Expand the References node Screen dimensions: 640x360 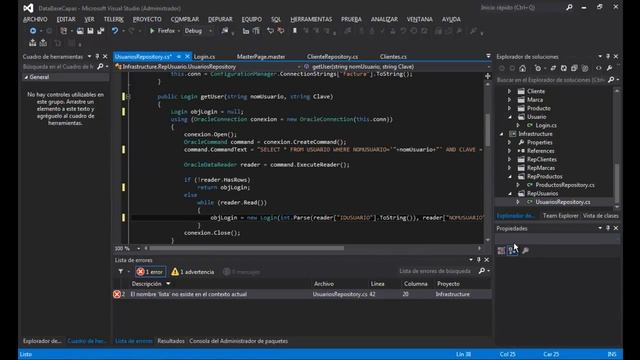tap(509, 151)
